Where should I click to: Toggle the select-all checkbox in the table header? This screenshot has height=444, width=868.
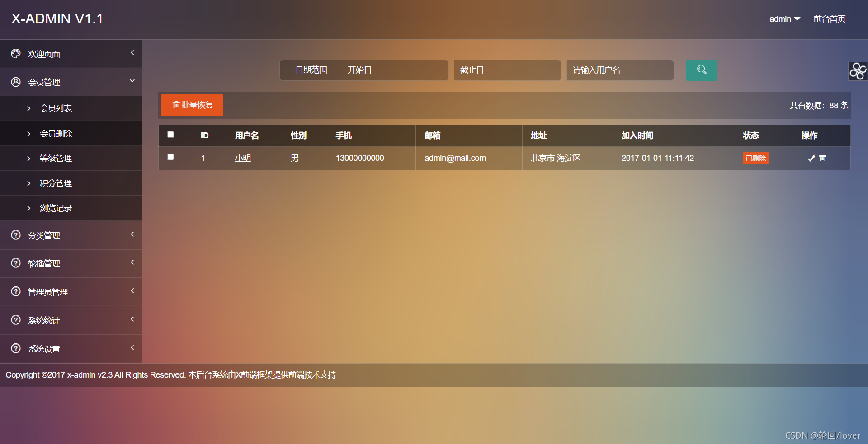(170, 135)
